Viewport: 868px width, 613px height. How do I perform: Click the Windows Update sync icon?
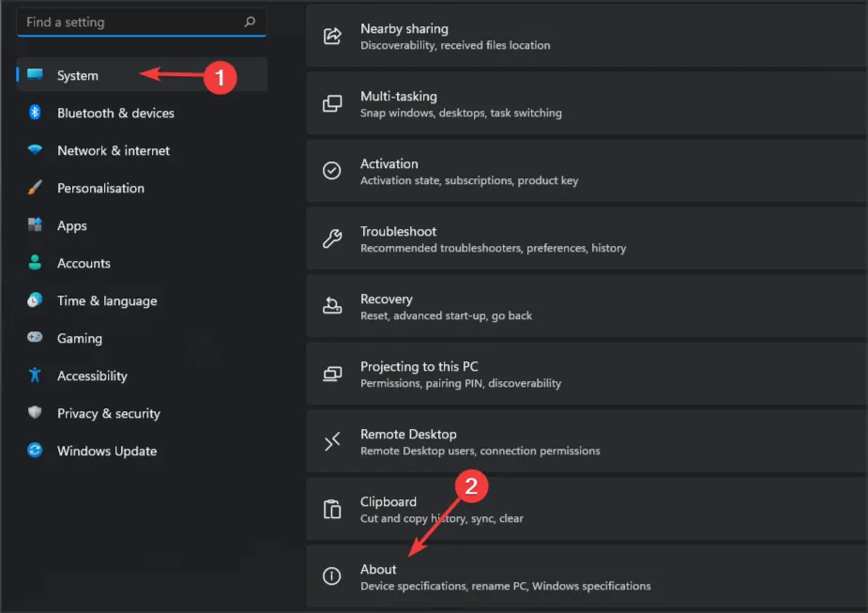pyautogui.click(x=35, y=451)
